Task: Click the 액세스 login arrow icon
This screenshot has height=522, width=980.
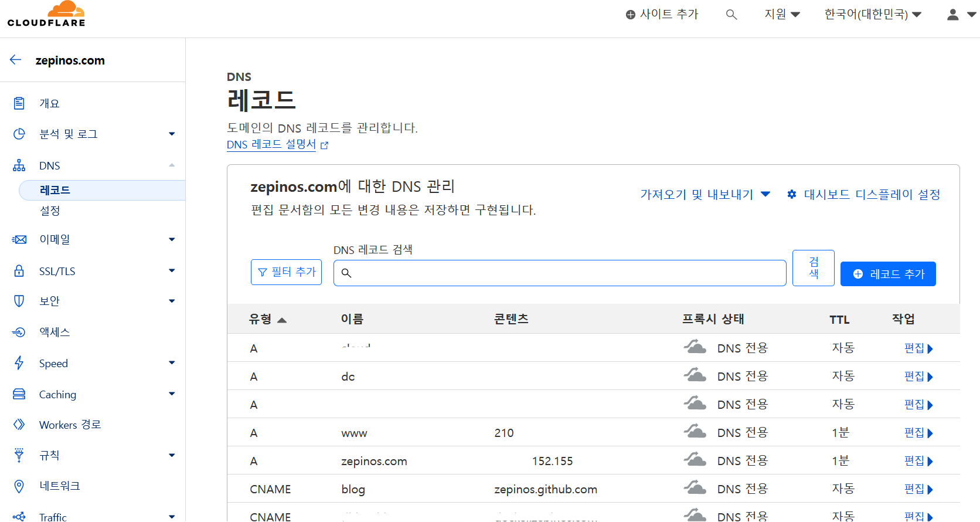Action: (19, 332)
